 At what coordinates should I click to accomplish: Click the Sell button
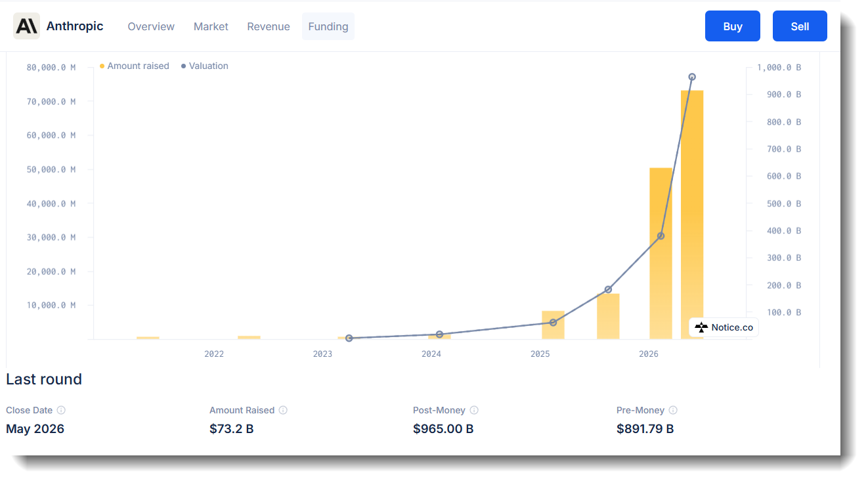[800, 26]
